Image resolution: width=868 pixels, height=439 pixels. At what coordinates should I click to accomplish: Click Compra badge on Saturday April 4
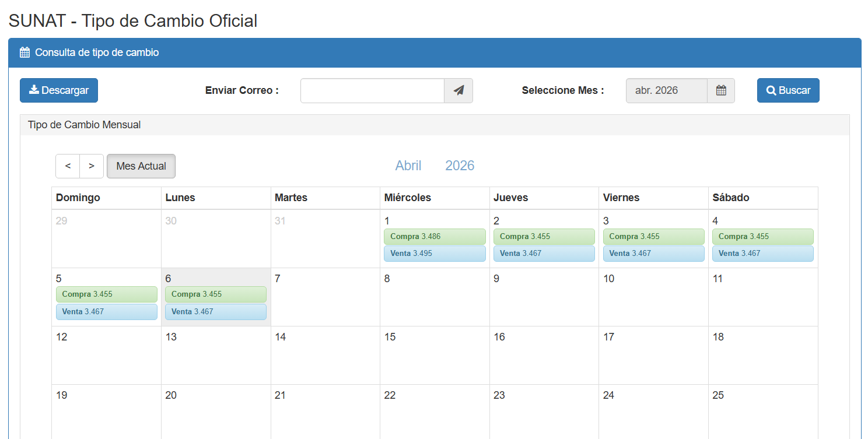762,237
